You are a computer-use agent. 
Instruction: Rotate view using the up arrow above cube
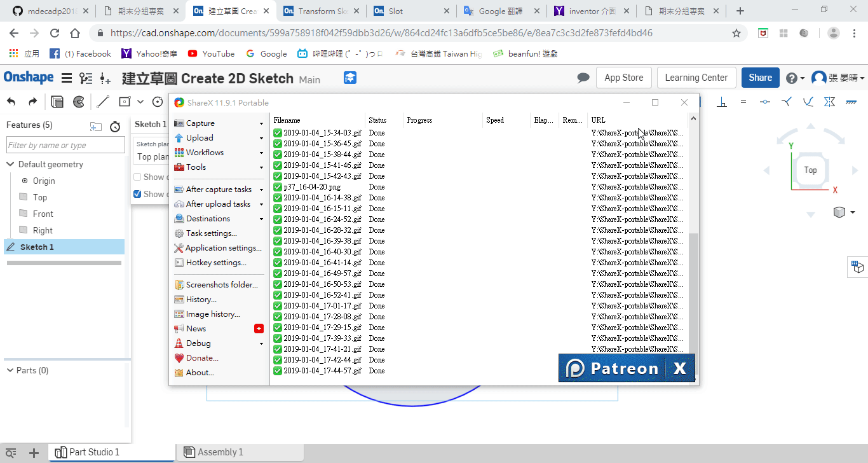[810, 126]
